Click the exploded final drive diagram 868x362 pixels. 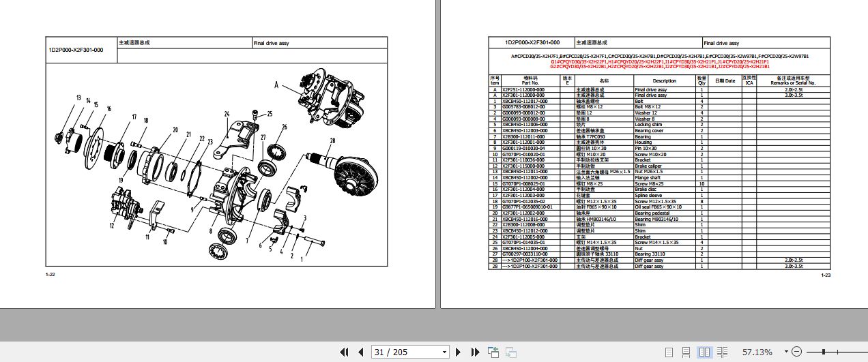click(218, 166)
